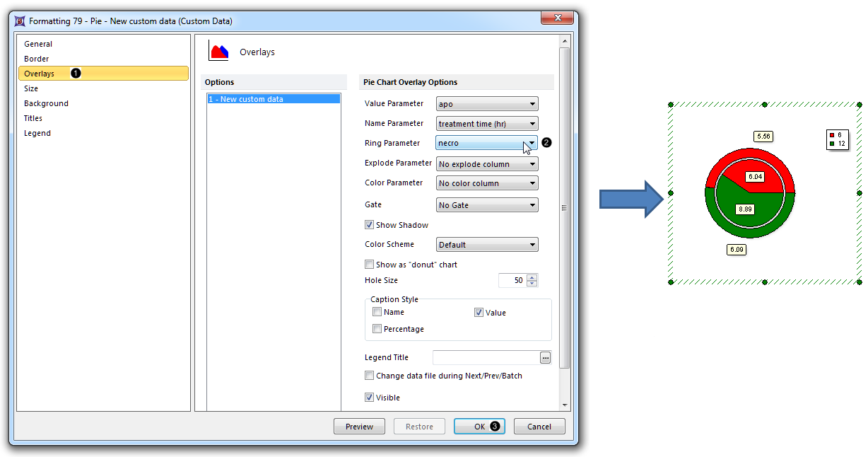Image resolution: width=868 pixels, height=457 pixels.
Task: Click the OK button
Action: (479, 427)
